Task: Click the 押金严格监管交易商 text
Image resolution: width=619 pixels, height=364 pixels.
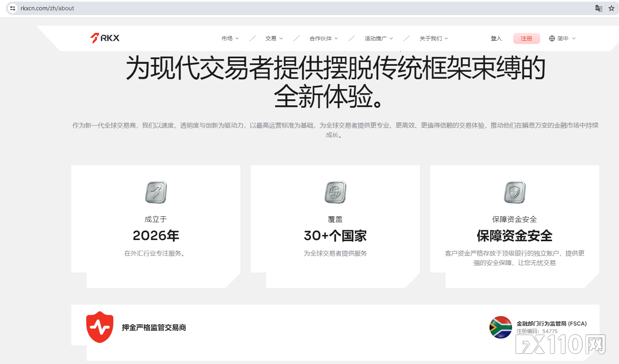Action: tap(154, 328)
